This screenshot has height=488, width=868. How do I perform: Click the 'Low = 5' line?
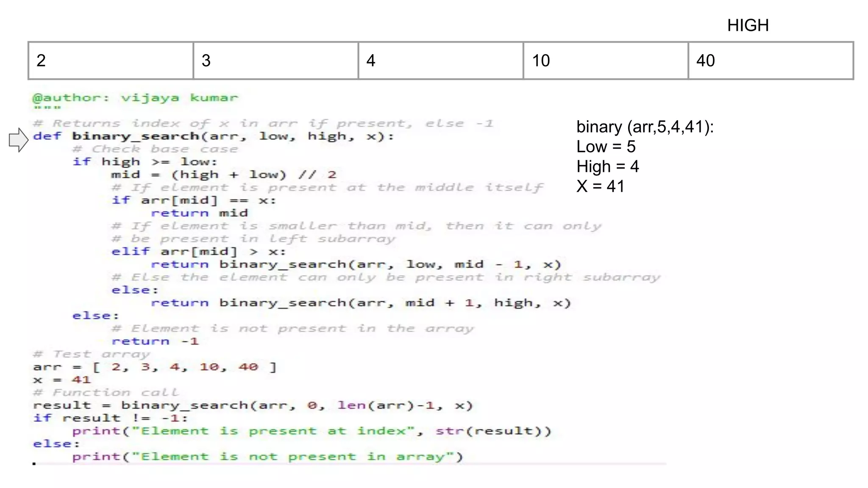click(606, 147)
